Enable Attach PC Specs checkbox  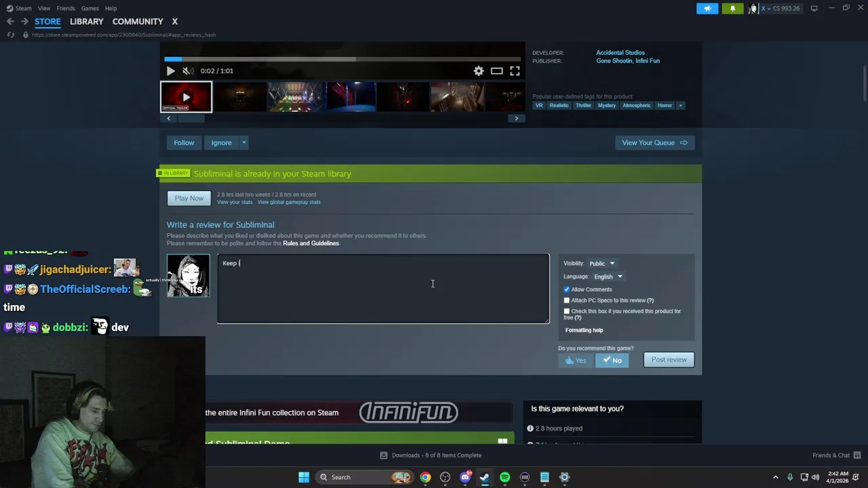point(567,300)
